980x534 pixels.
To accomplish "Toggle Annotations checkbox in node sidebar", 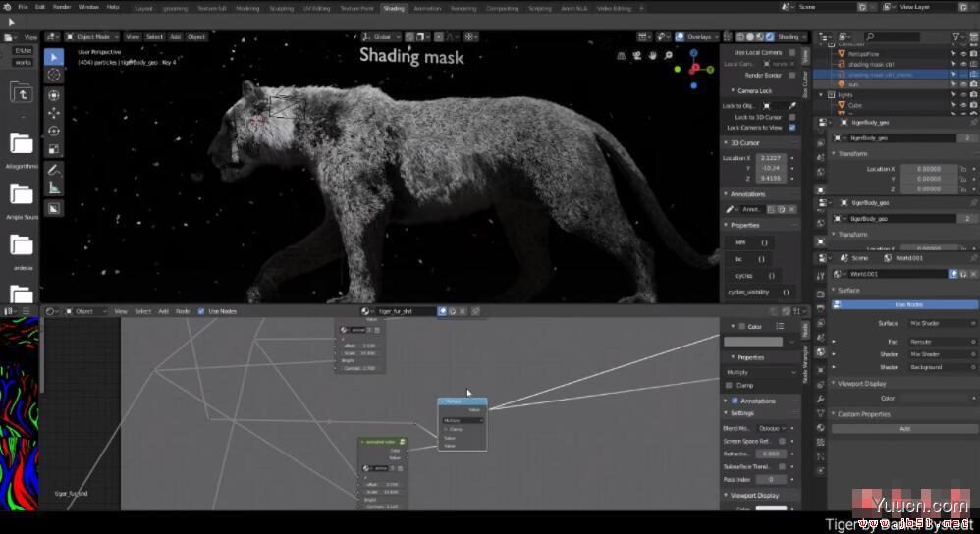I will click(x=735, y=400).
